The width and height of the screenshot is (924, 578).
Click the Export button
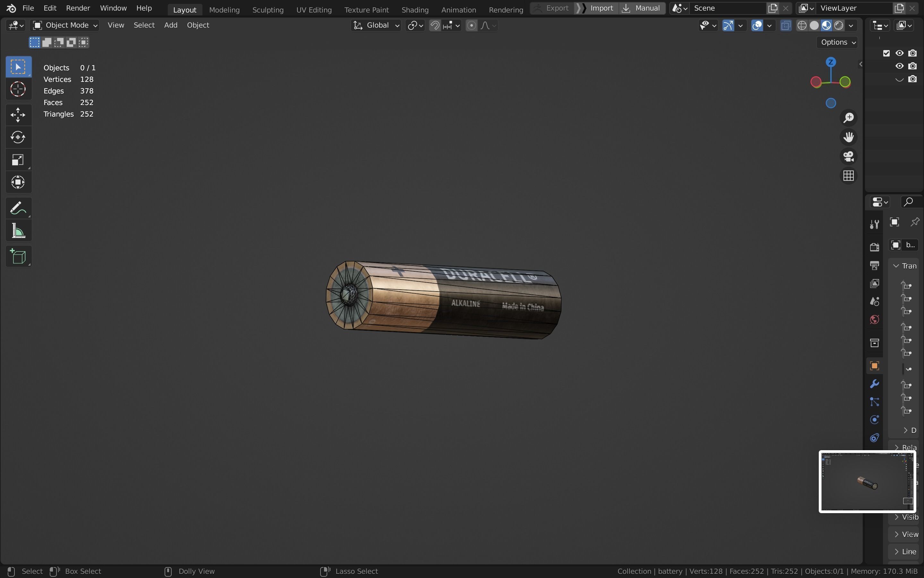552,8
